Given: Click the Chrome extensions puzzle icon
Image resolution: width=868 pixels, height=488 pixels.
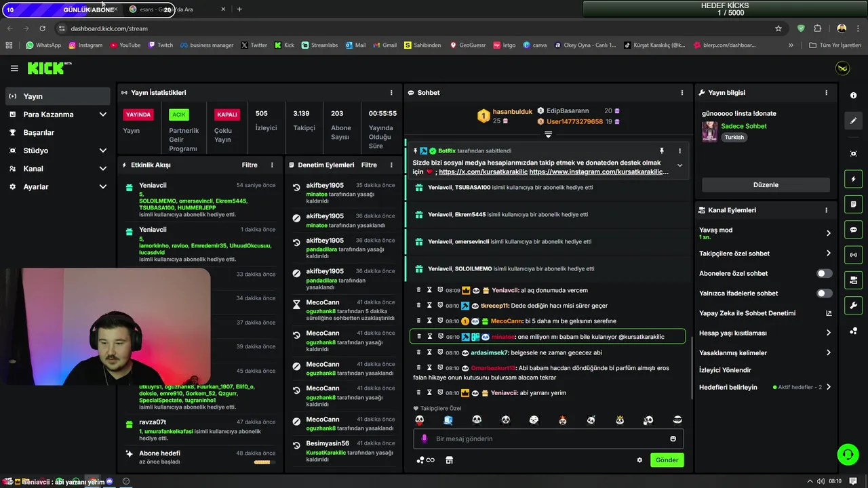Looking at the screenshot, I should [817, 28].
